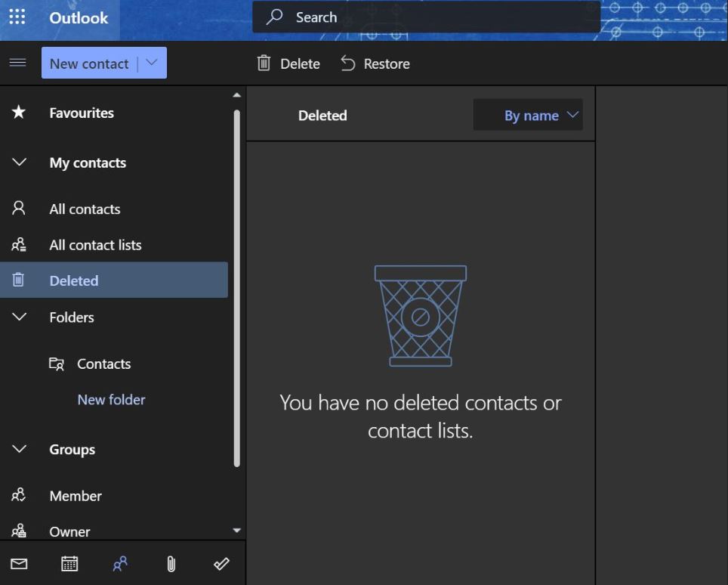This screenshot has width=728, height=585.
Task: Click the Folders heading text
Action: point(72,317)
